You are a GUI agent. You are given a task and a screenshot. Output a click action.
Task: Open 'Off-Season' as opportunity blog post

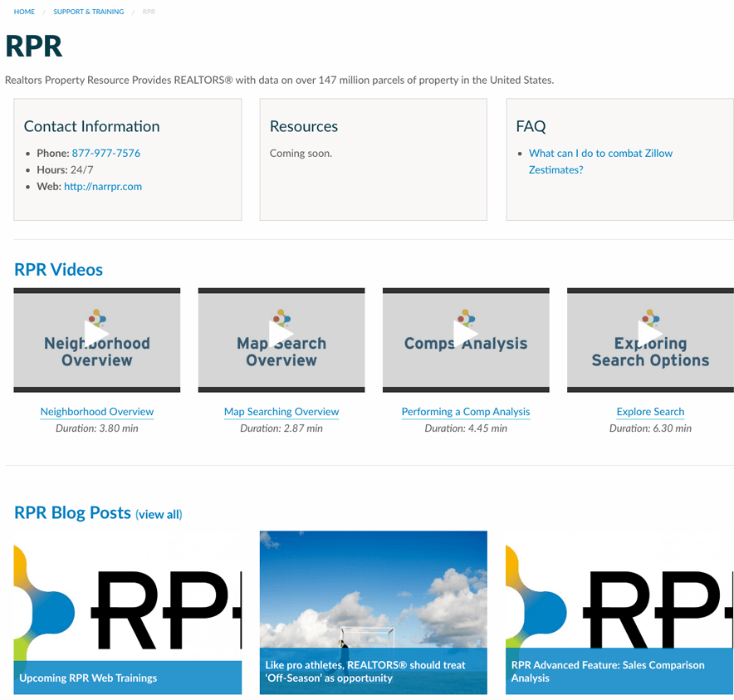[x=373, y=613]
